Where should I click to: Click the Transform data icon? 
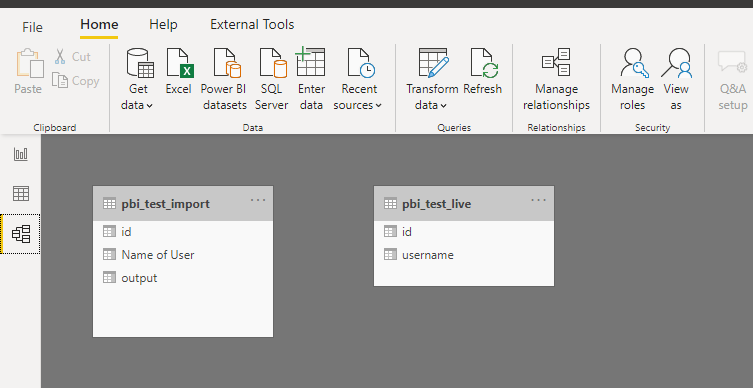point(434,62)
